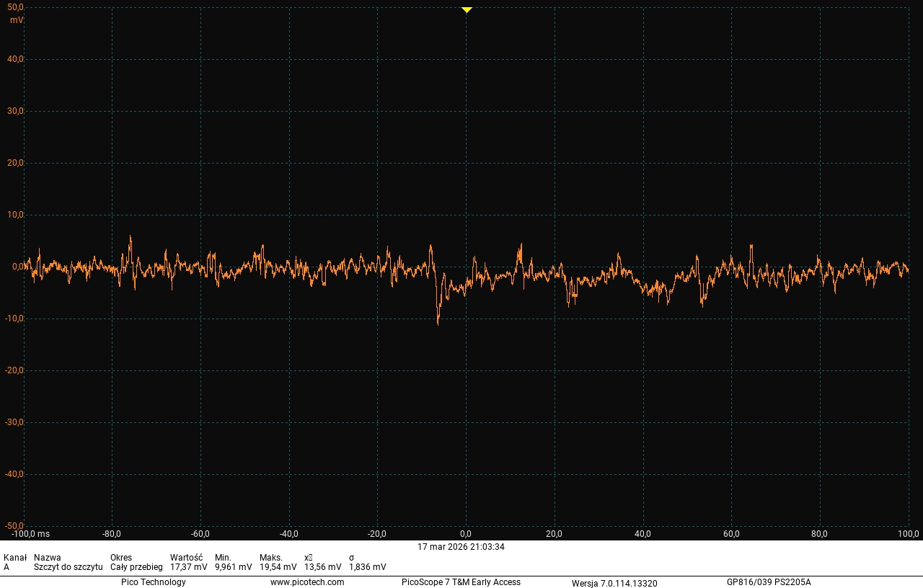The image size is (923, 588).
Task: Click the timestamp 17 mar 2026 21:03:34
Action: tap(461, 547)
